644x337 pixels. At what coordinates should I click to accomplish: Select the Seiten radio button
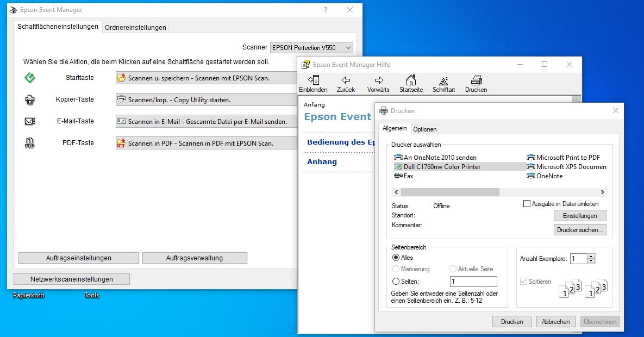(x=396, y=282)
